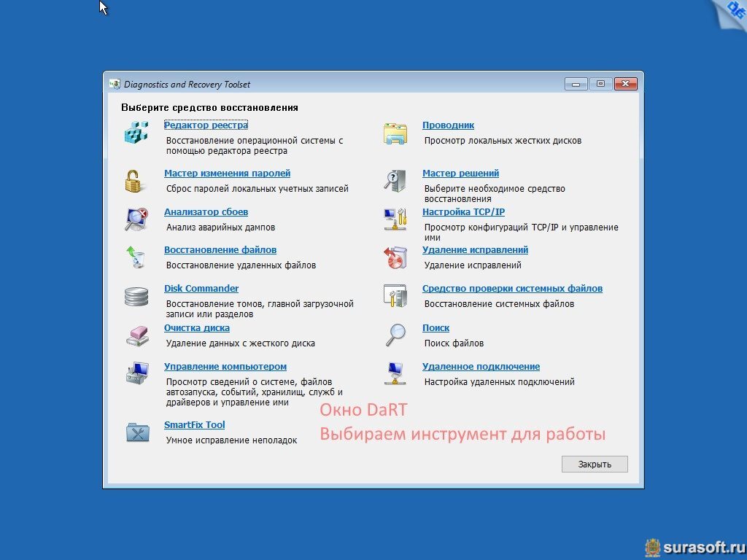The height and width of the screenshot is (560, 747).
Task: Click the Remote Connection monitor icon
Action: click(395, 373)
